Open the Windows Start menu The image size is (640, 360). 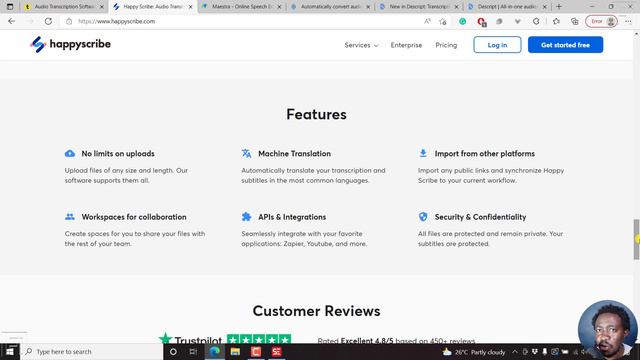pyautogui.click(x=10, y=351)
